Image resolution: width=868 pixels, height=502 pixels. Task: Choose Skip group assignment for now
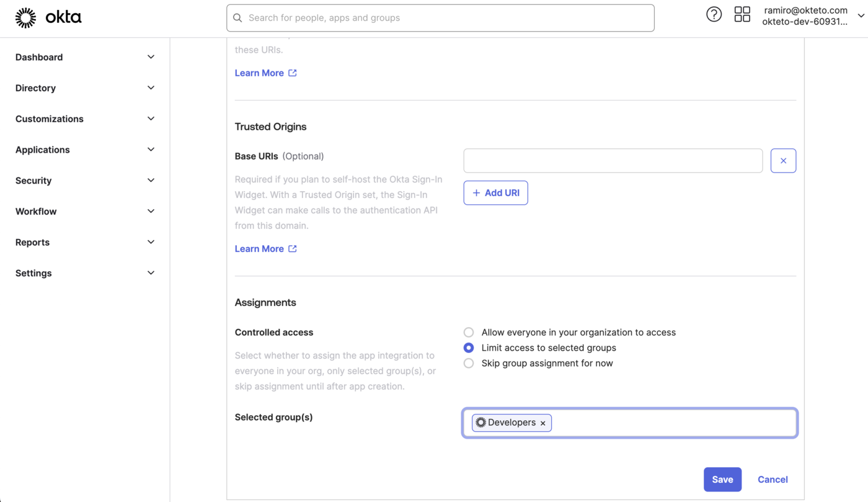pyautogui.click(x=468, y=363)
